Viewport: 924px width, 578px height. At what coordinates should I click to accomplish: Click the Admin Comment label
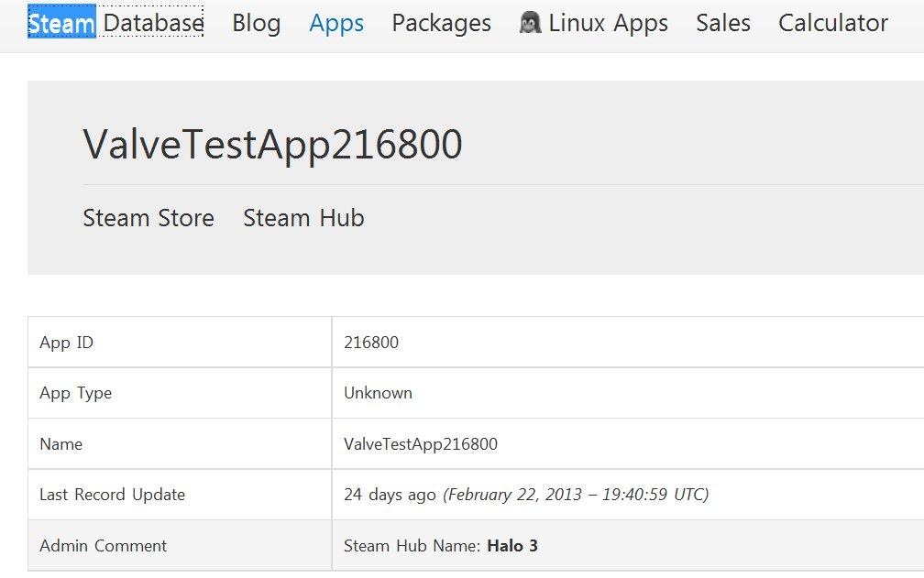coord(103,546)
